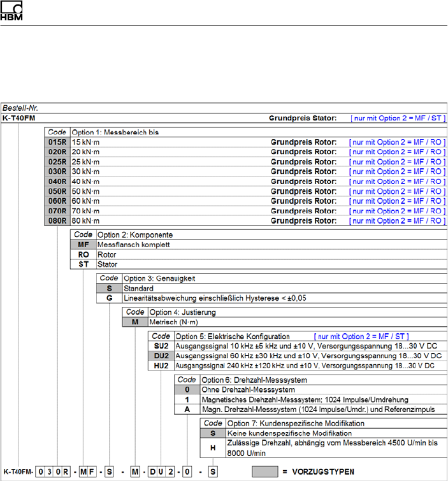The width and height of the screenshot is (448, 481).
Task: Select code S for Standard accuracy
Action: 110,288
